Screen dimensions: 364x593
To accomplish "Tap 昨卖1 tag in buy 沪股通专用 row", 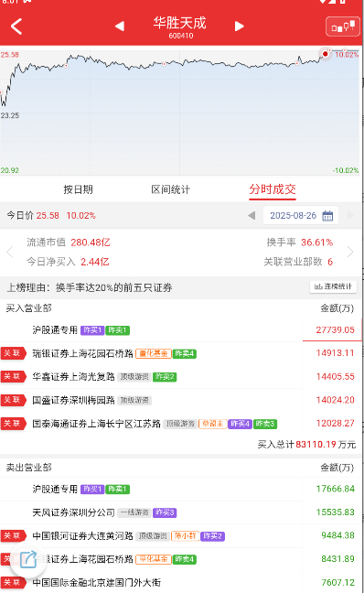I will pyautogui.click(x=118, y=330).
